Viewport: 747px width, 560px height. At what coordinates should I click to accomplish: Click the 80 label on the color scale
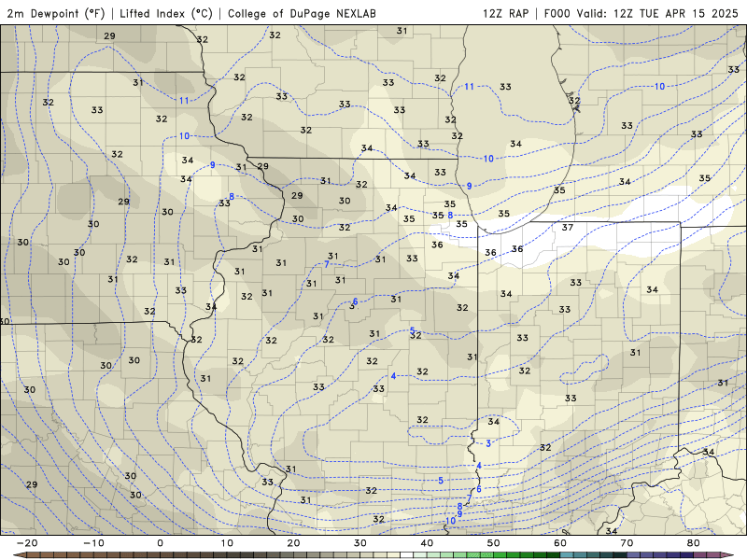coord(694,543)
